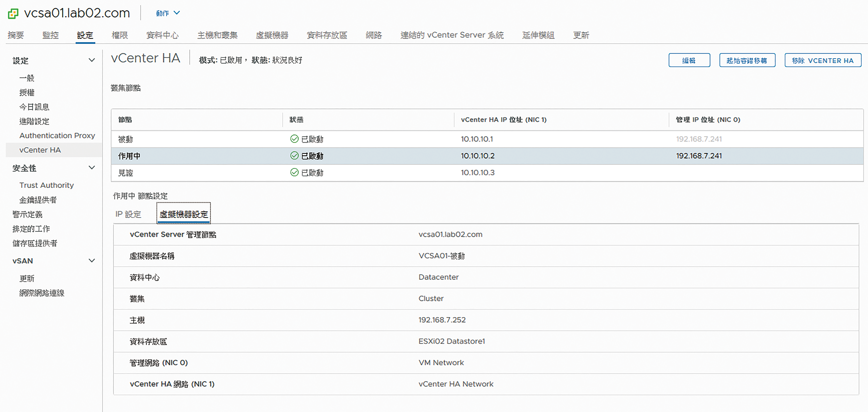Open the 延伸模組 tab
868x412 pixels.
(x=539, y=35)
